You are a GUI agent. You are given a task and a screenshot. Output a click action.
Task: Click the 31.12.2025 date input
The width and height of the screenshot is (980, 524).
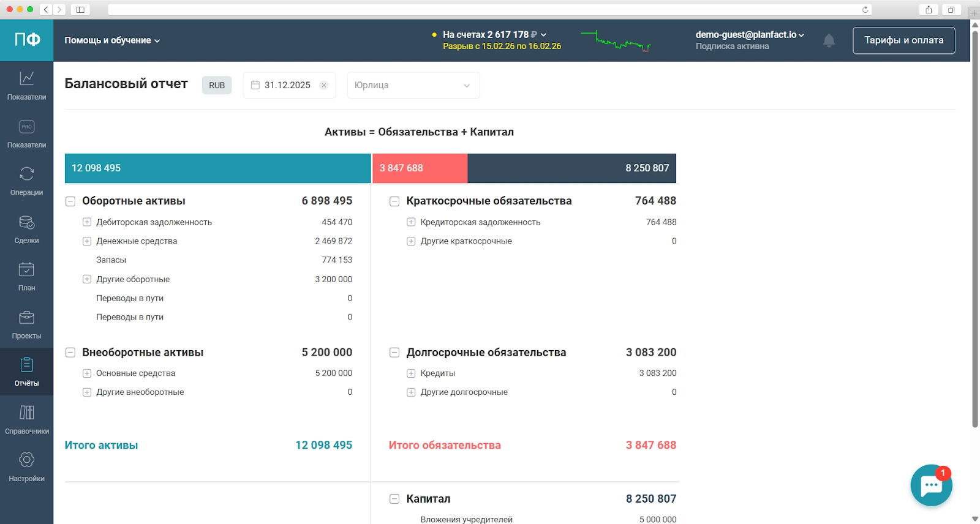tap(289, 85)
